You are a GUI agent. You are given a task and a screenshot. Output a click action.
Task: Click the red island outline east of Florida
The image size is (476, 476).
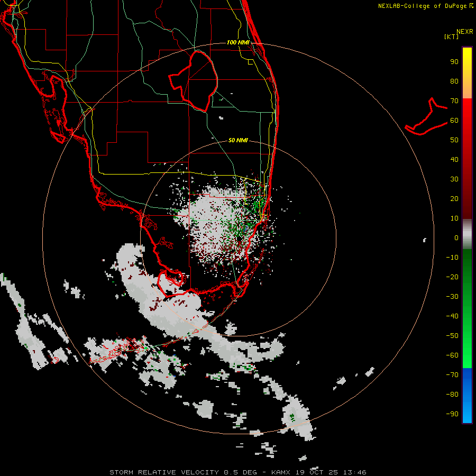(426, 116)
